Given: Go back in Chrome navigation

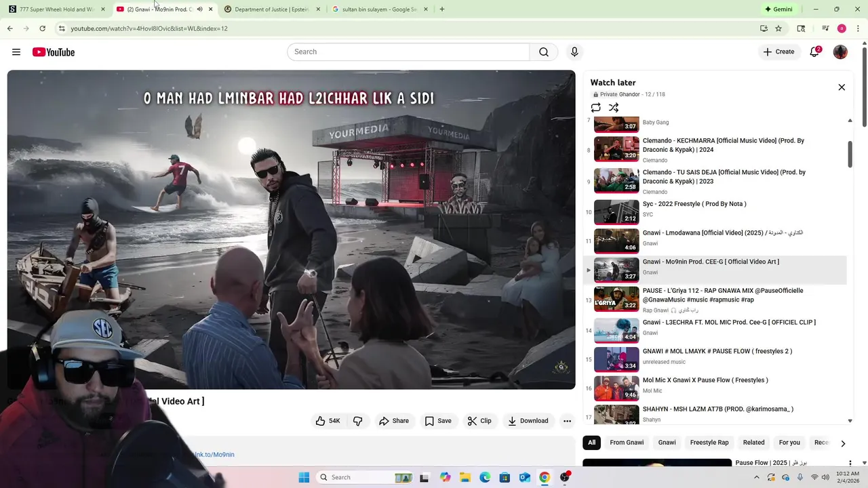Looking at the screenshot, I should coord(9,28).
